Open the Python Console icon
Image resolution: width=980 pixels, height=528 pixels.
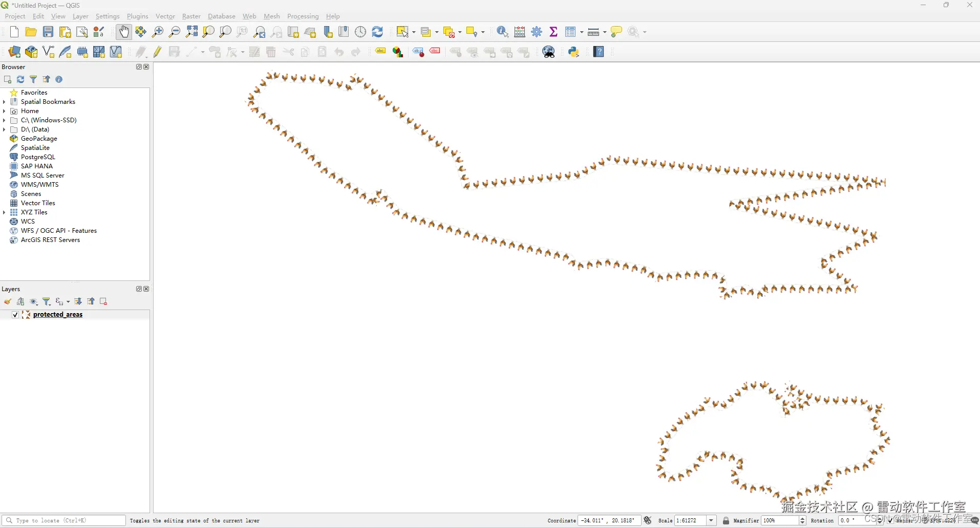573,52
